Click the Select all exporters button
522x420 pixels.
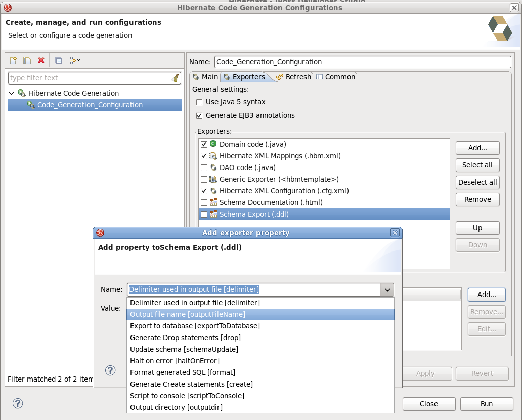[x=477, y=165]
